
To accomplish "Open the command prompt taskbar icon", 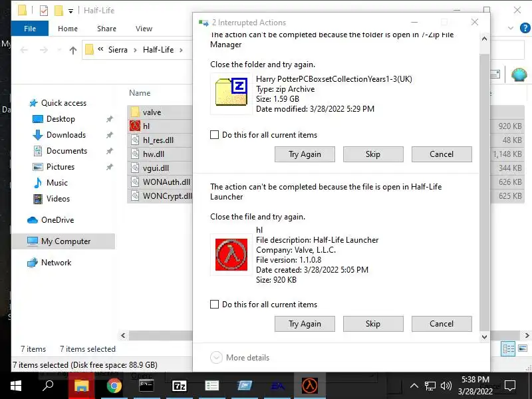I will click(x=146, y=386).
